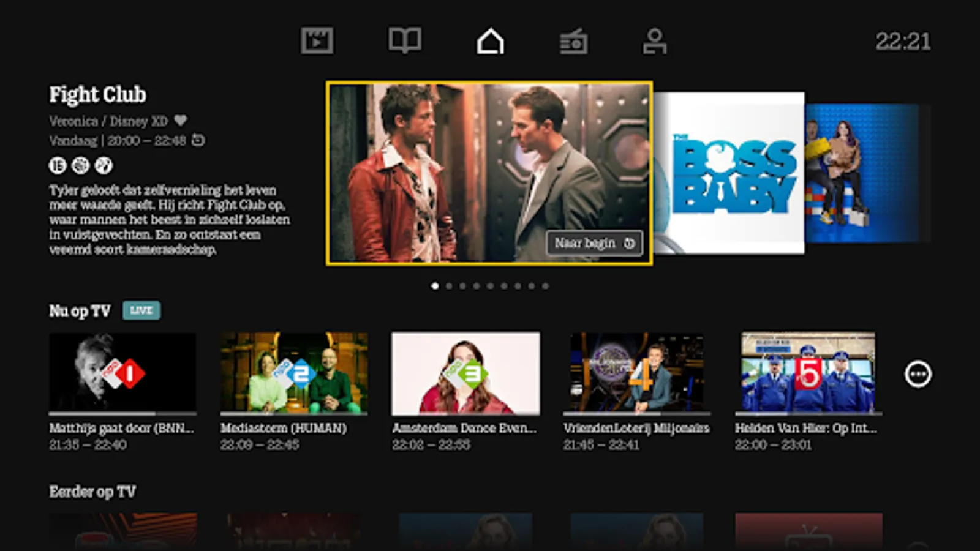
Task: Go to the Home tab icon
Action: tap(491, 41)
